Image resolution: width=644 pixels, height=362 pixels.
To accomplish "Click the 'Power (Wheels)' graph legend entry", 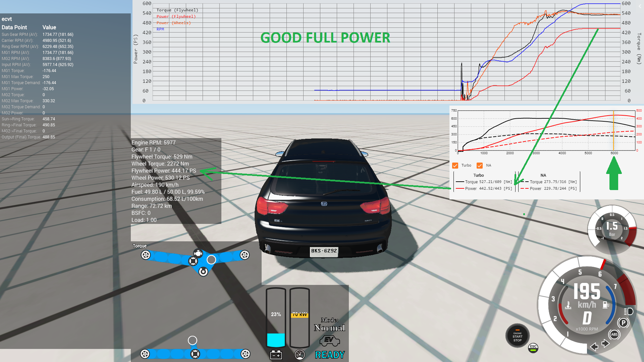I will click(x=173, y=23).
